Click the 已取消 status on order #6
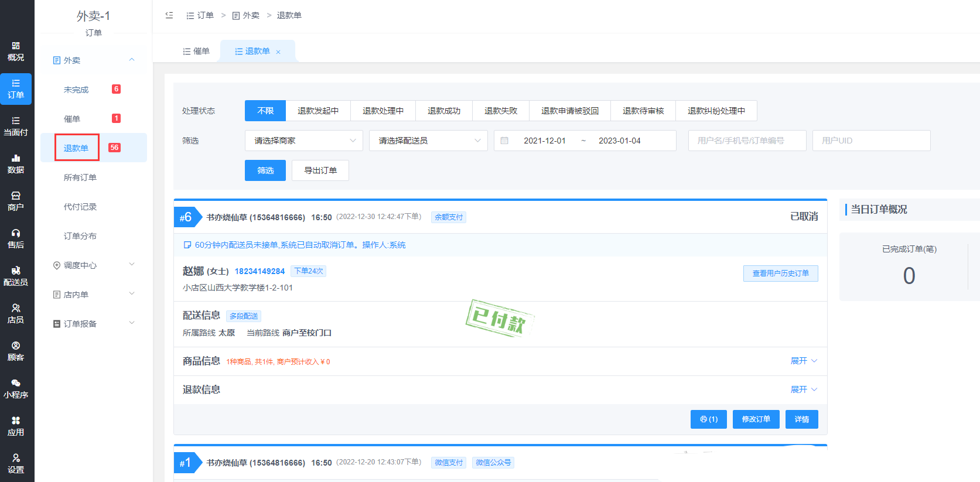Image resolution: width=980 pixels, height=482 pixels. (804, 217)
